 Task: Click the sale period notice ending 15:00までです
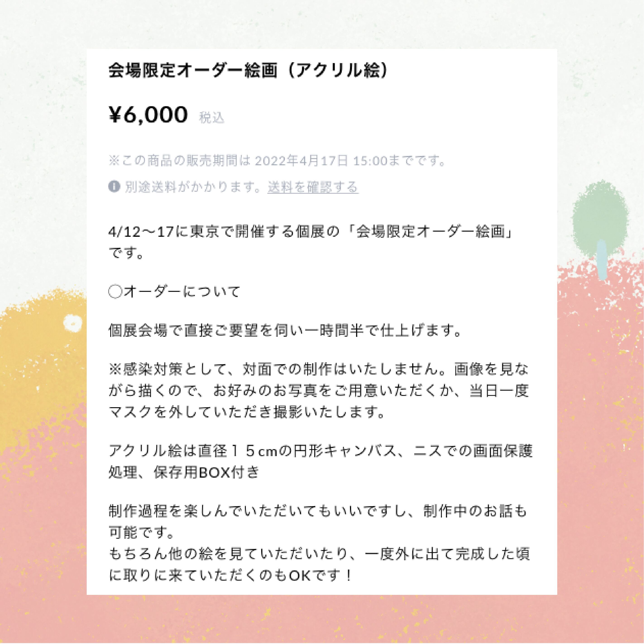pyautogui.click(x=277, y=161)
